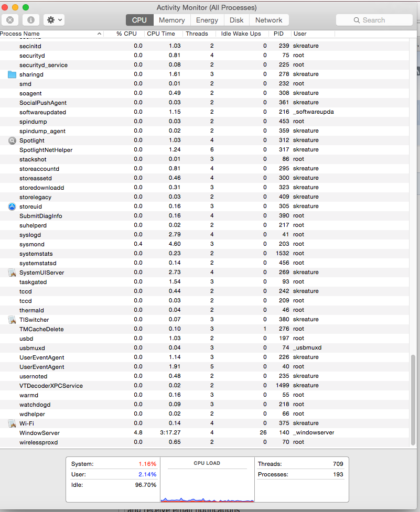Image resolution: width=420 pixels, height=512 pixels.
Task: Select the storedownloadd process
Action: point(204,188)
